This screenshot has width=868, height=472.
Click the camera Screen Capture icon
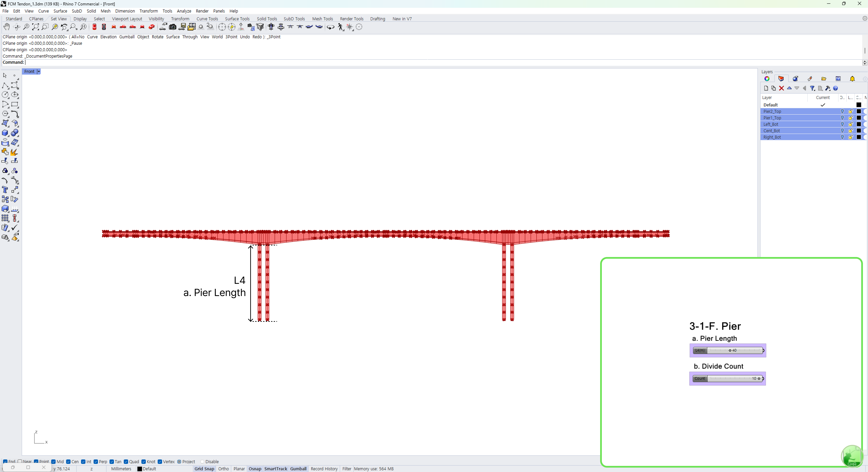173,27
